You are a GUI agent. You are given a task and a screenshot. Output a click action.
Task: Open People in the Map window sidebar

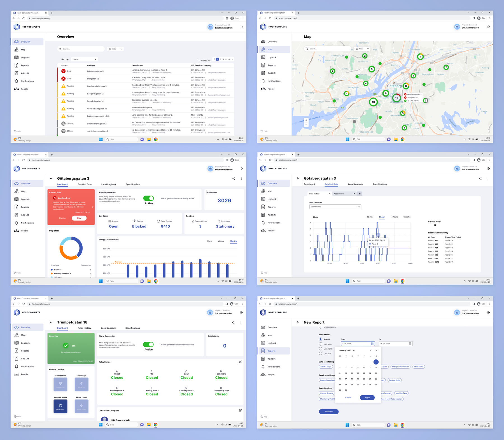[x=271, y=89]
